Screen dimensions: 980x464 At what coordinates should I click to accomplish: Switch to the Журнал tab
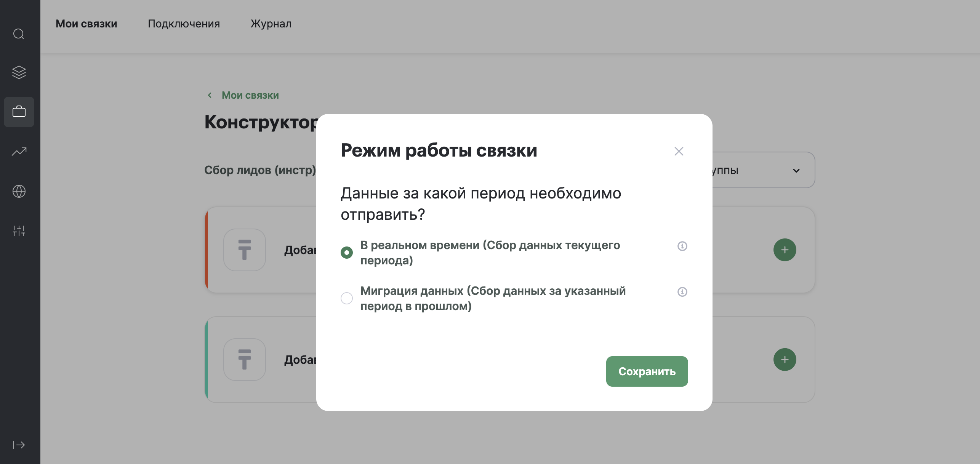(x=271, y=24)
